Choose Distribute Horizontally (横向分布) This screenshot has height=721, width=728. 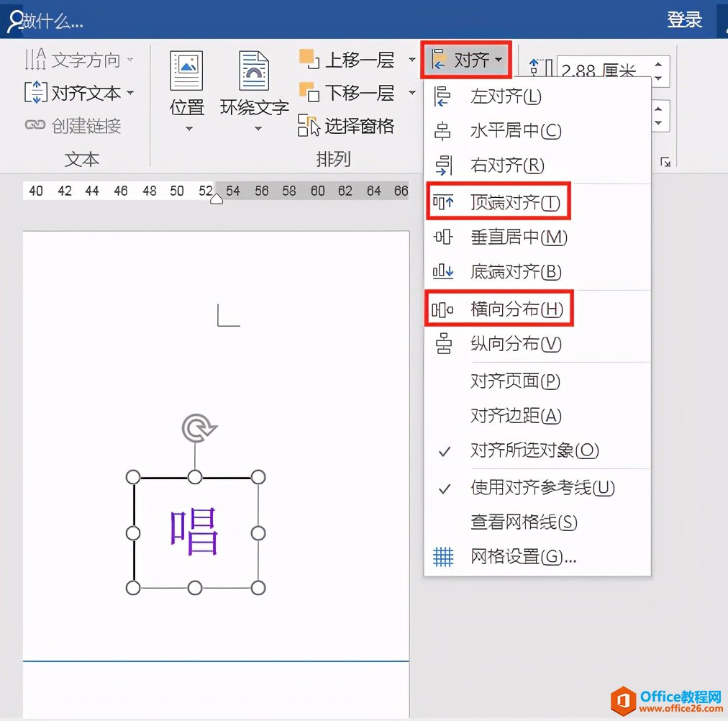pyautogui.click(x=537, y=309)
